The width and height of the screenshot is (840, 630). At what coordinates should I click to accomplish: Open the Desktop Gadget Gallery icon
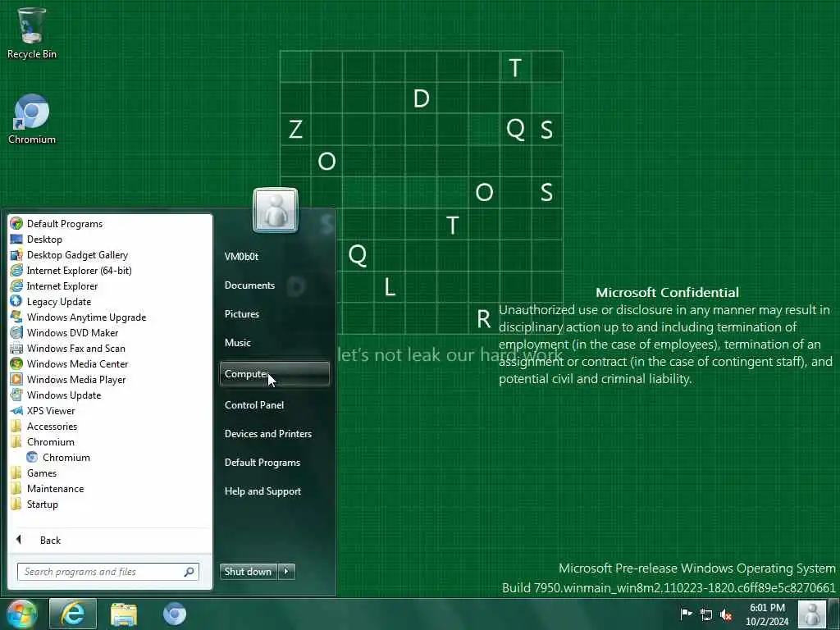point(16,254)
